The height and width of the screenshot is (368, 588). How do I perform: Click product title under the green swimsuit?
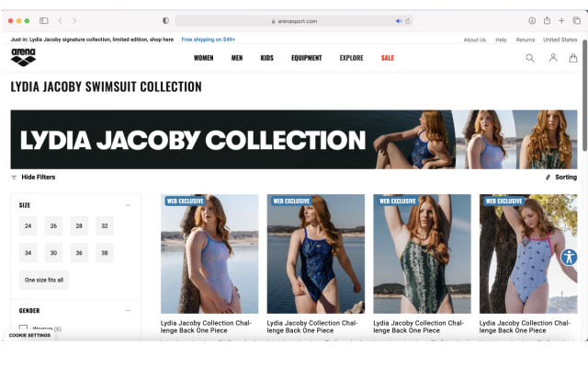click(419, 327)
